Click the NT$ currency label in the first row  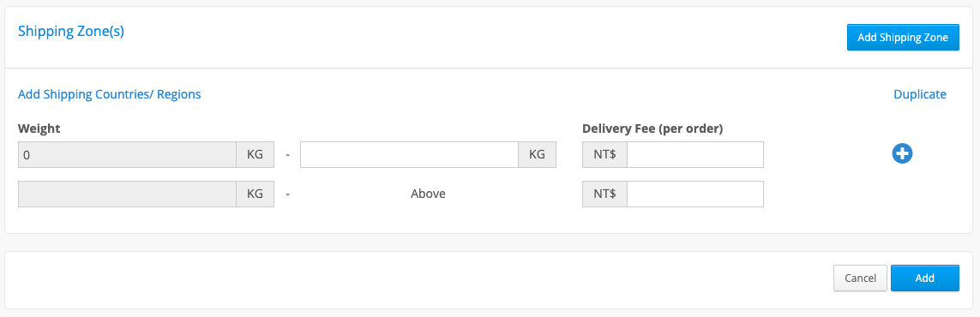click(x=605, y=155)
